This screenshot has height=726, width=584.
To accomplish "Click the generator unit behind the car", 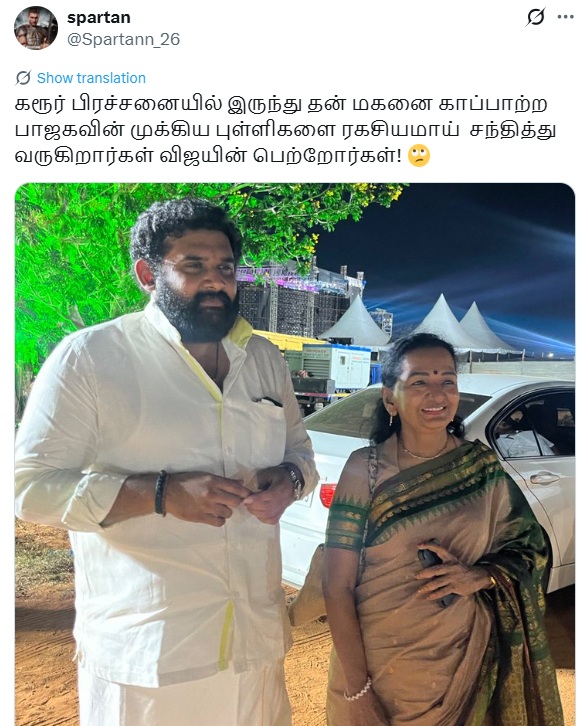I will coord(333,368).
